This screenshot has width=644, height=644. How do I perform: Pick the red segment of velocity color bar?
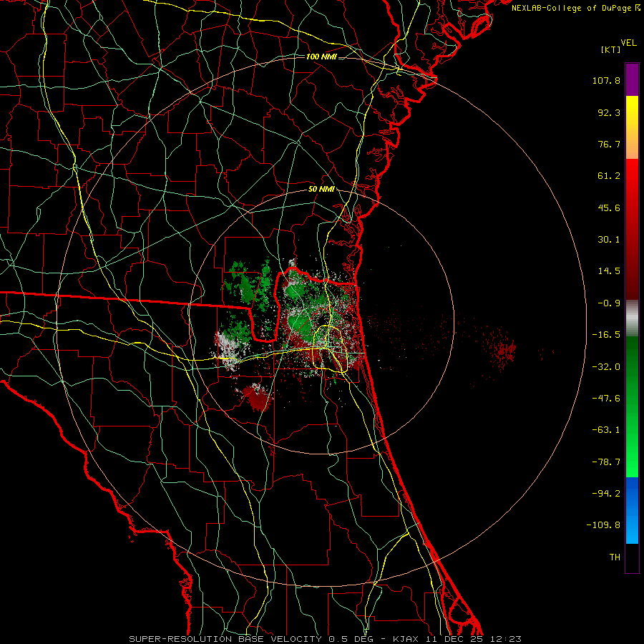pos(632,229)
